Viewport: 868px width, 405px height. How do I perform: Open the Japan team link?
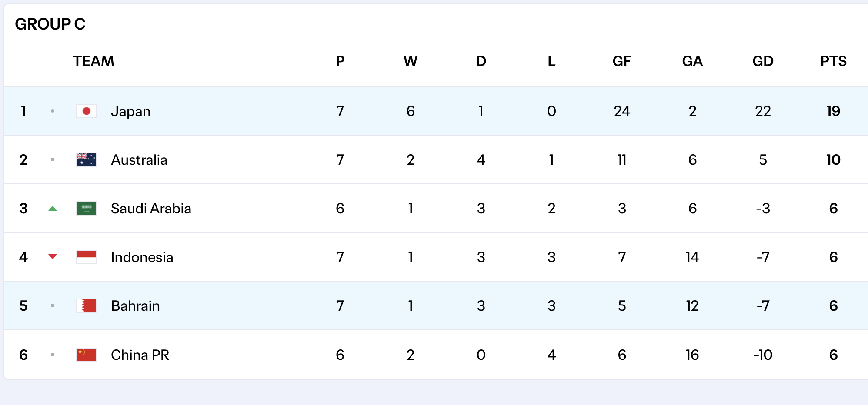point(130,111)
